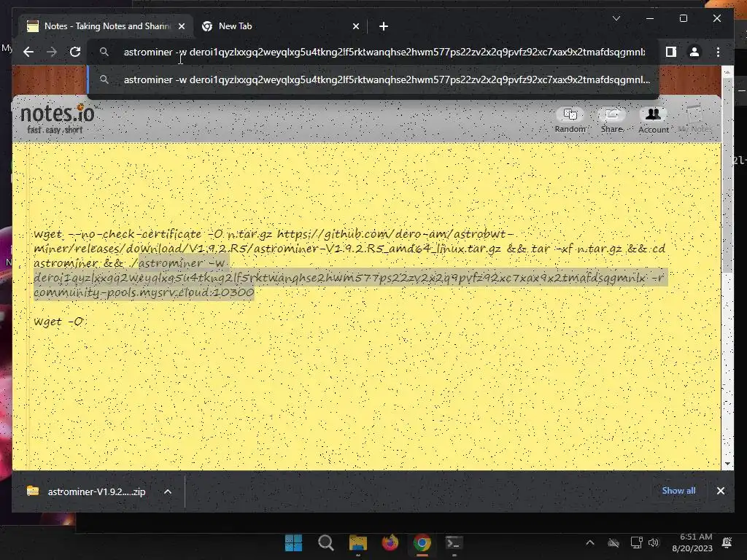Dismiss the downloads bar

click(720, 491)
